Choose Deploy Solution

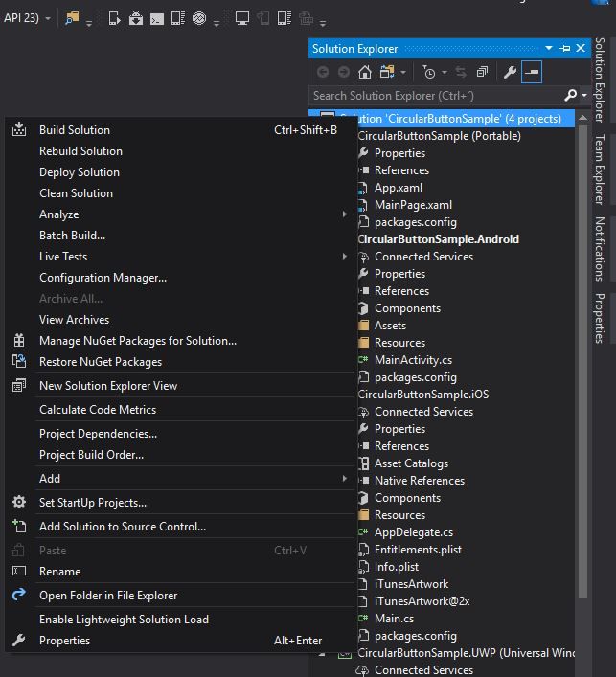pyautogui.click(x=180, y=172)
